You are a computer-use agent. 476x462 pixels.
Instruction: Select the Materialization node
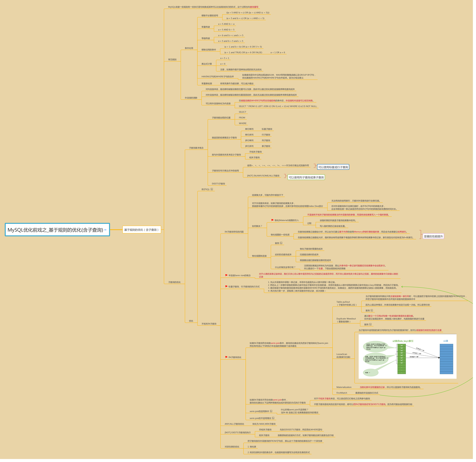(x=346, y=390)
